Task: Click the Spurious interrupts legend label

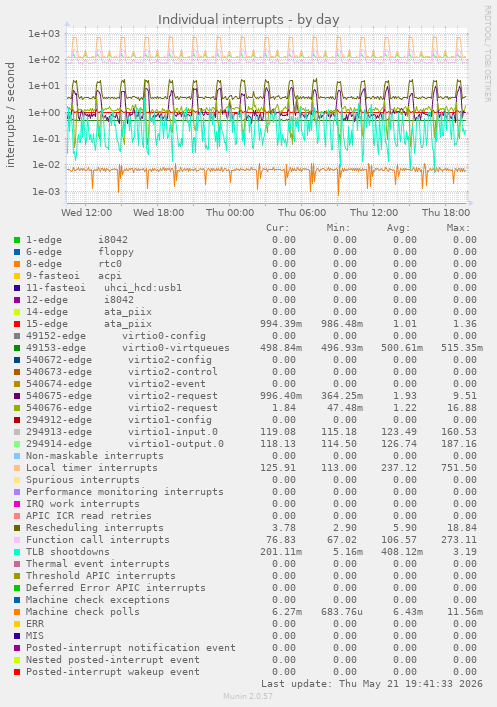Action: (x=83, y=480)
